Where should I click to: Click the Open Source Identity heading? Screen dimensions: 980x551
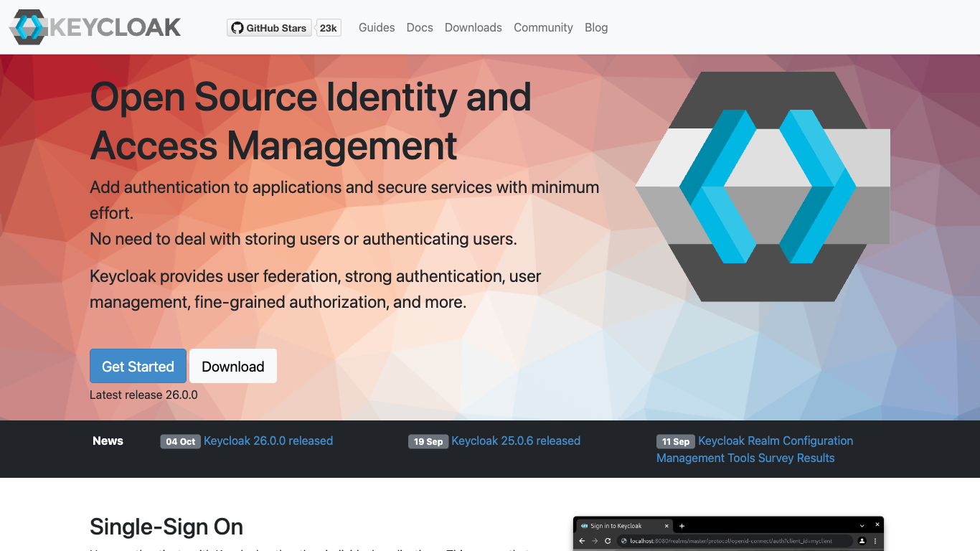pos(311,121)
